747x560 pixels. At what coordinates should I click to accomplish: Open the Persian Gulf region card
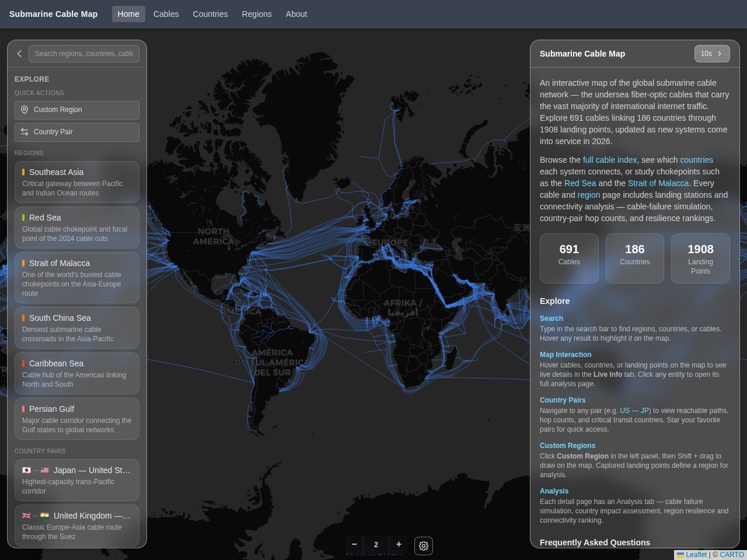point(77,419)
